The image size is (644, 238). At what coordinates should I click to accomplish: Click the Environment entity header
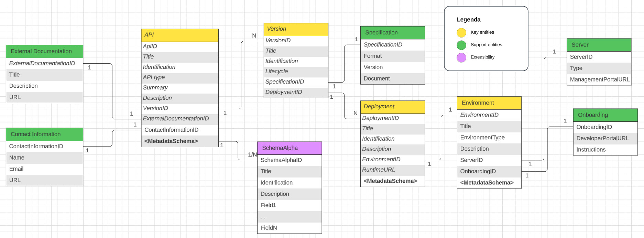pyautogui.click(x=489, y=103)
